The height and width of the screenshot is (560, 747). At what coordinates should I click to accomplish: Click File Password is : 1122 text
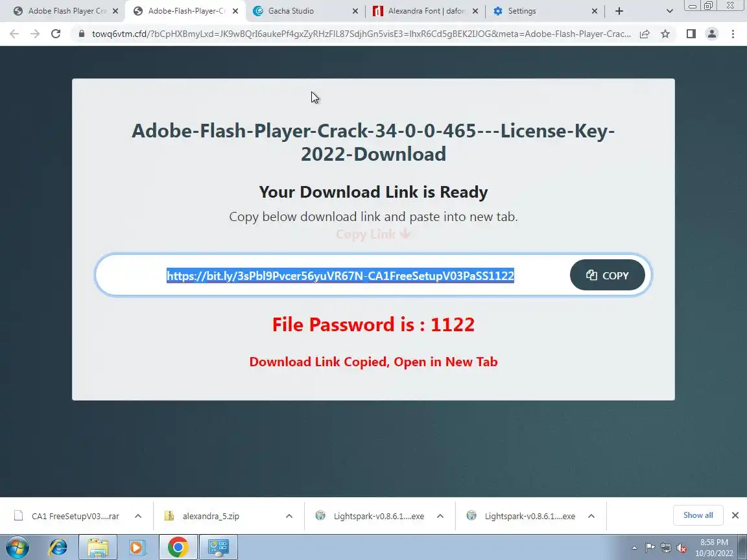click(x=373, y=324)
